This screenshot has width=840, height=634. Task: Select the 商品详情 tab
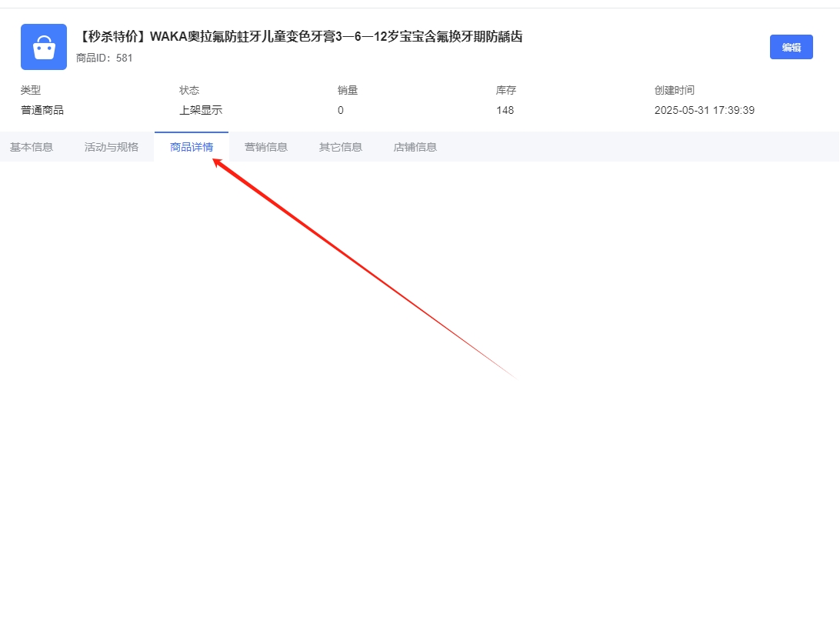[192, 147]
